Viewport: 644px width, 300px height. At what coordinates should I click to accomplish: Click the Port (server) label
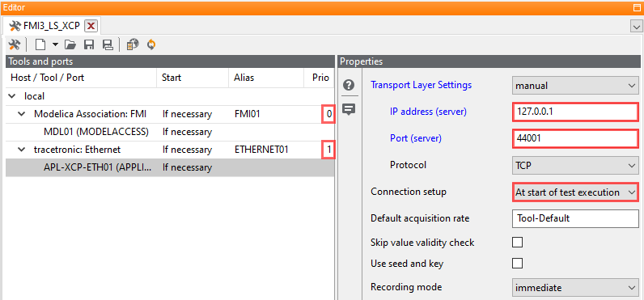[416, 138]
